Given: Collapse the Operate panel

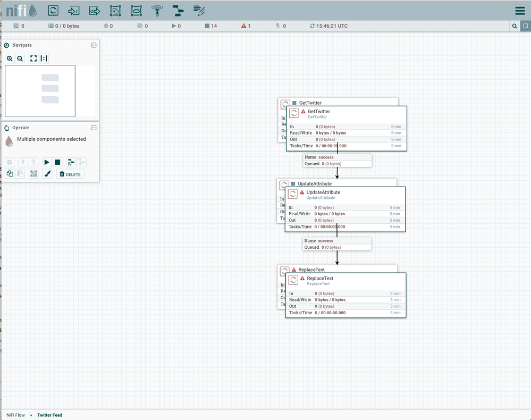Looking at the screenshot, I should tap(94, 128).
